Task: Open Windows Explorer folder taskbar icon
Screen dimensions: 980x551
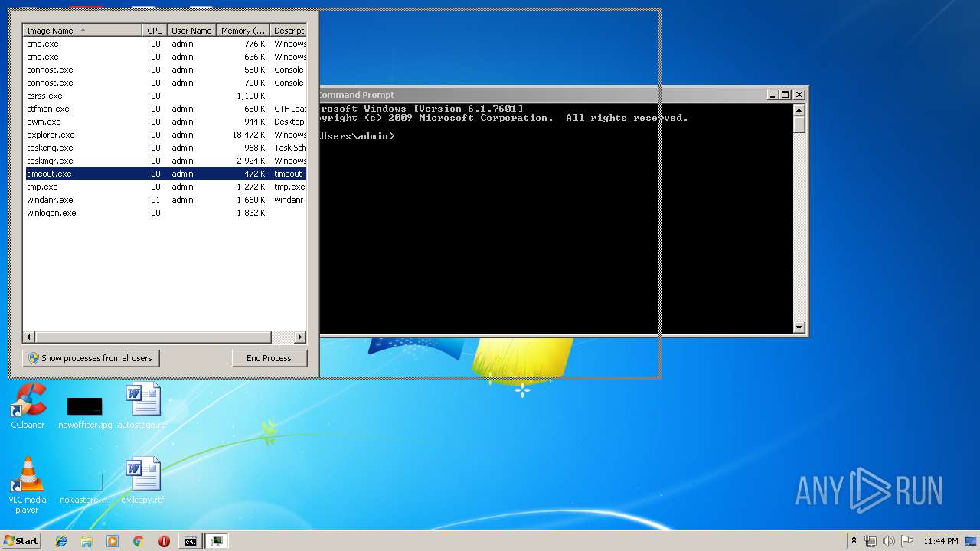Action: click(x=87, y=541)
